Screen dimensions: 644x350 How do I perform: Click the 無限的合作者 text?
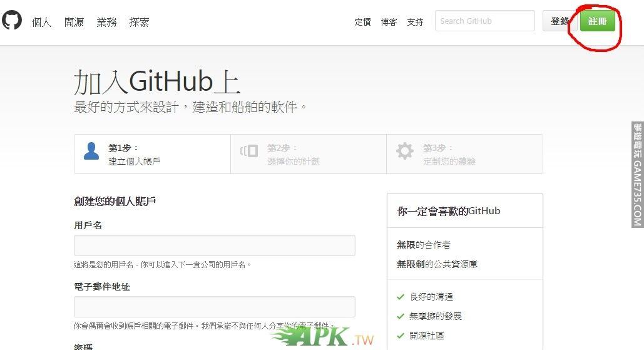(424, 245)
